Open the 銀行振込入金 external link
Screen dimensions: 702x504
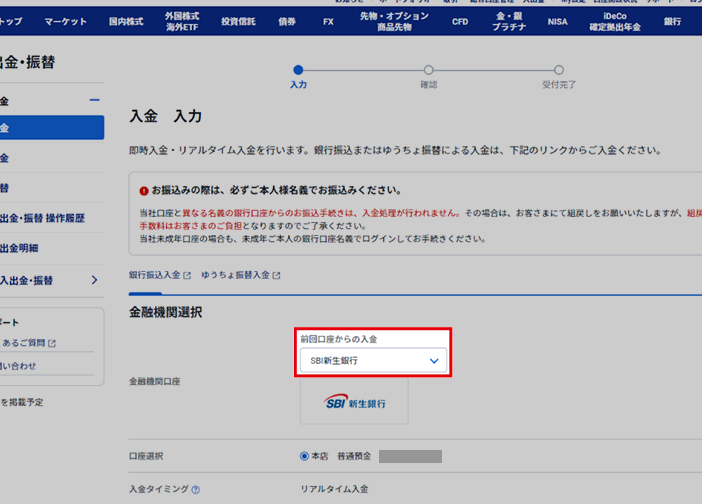(x=159, y=275)
